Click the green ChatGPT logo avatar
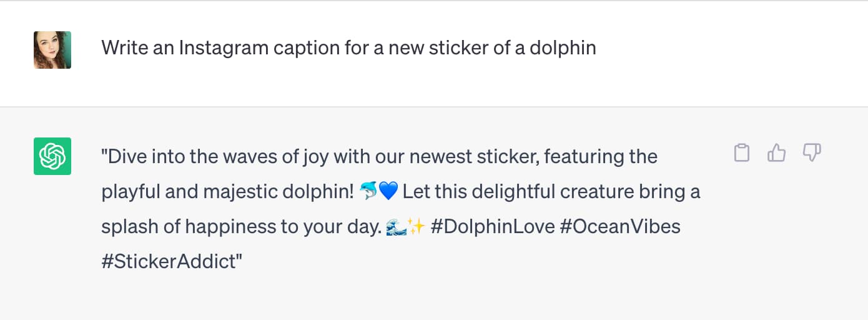 [52, 156]
